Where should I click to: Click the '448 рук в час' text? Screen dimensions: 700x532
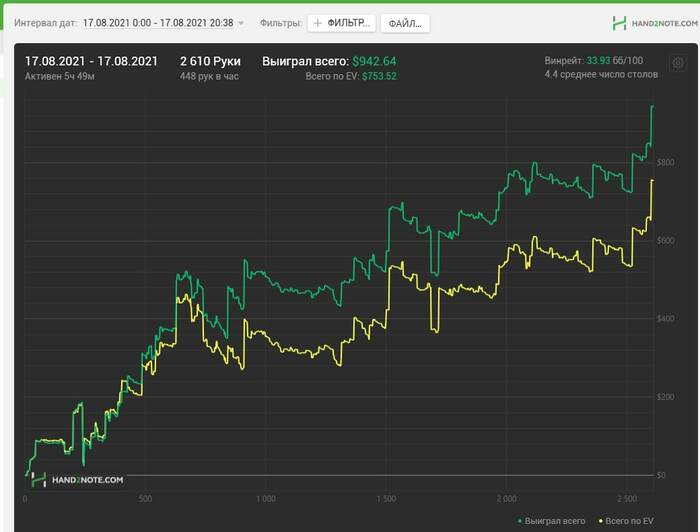209,76
